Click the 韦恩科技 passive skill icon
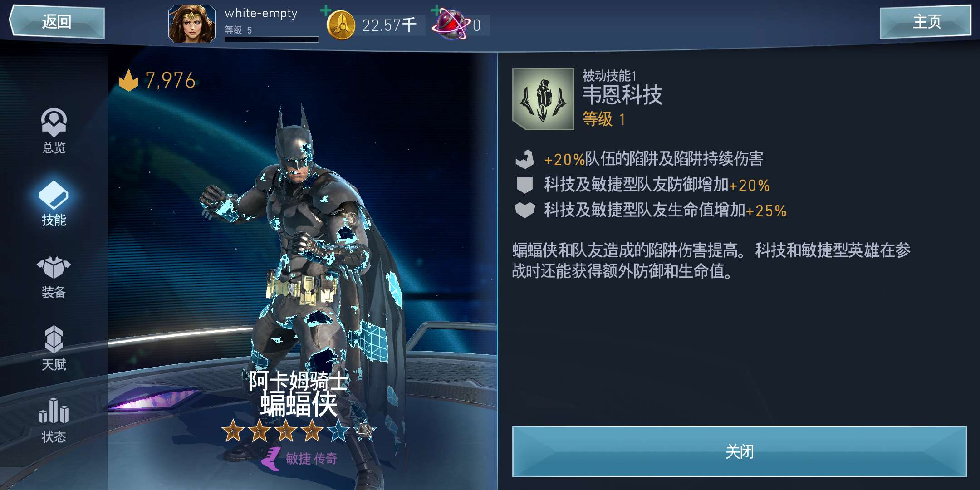Image resolution: width=980 pixels, height=490 pixels. point(543,99)
